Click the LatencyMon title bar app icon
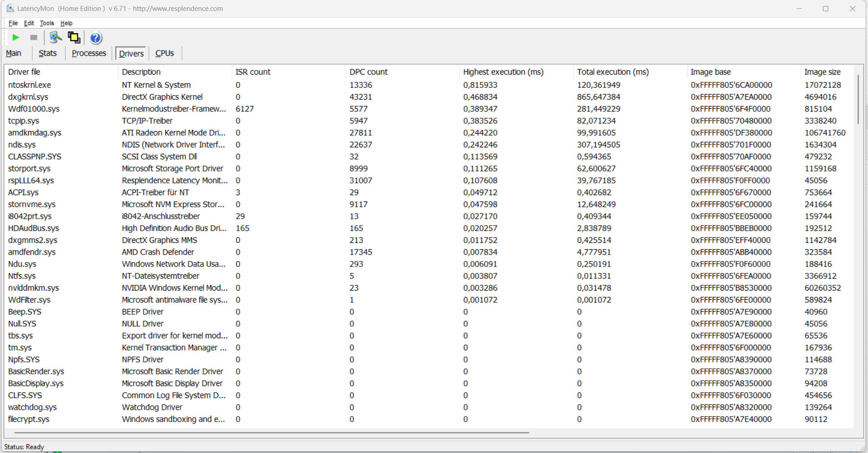868x453 pixels. [10, 8]
